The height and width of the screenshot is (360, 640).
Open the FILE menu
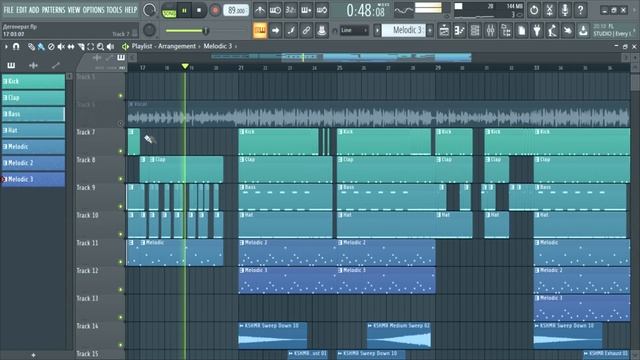(x=8, y=10)
